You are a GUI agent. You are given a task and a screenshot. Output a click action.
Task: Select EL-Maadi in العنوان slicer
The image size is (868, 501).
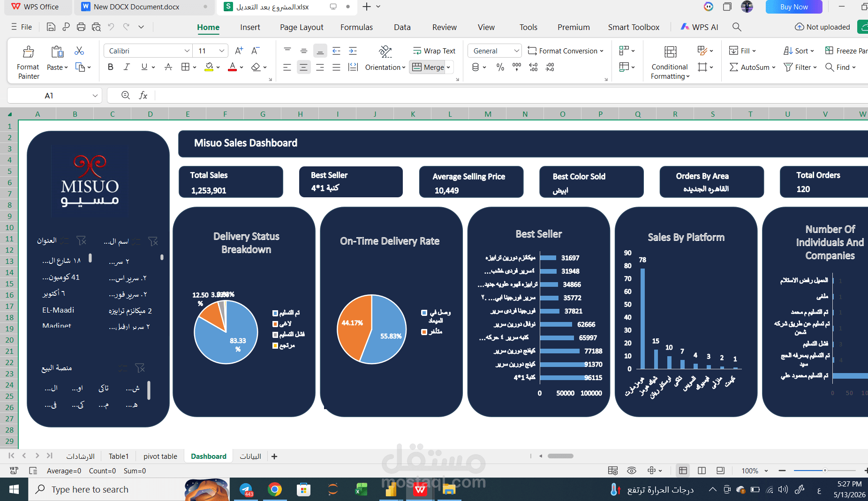point(58,310)
